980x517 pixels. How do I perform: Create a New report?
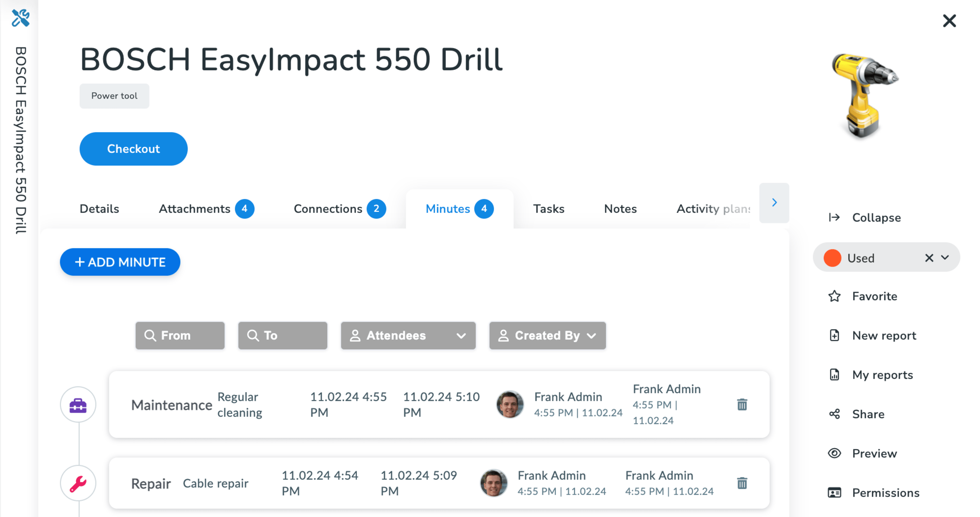pyautogui.click(x=883, y=336)
